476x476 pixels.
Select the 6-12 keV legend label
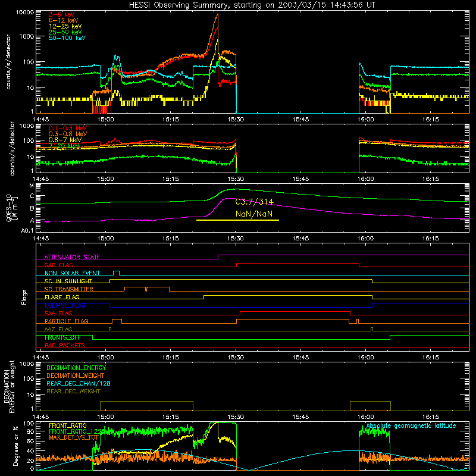64,20
